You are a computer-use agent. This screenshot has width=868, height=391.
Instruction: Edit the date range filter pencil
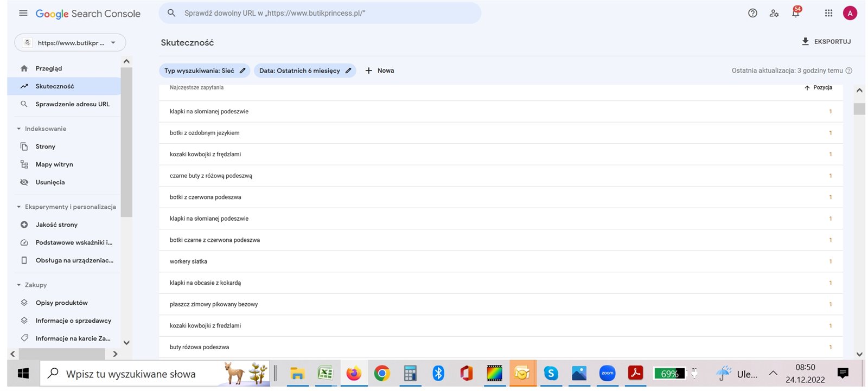[348, 70]
